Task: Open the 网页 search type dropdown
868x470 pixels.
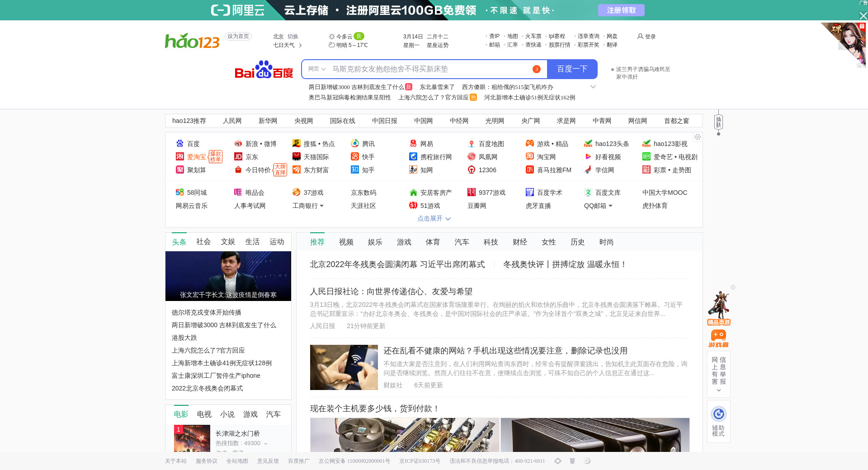Action: (316, 69)
